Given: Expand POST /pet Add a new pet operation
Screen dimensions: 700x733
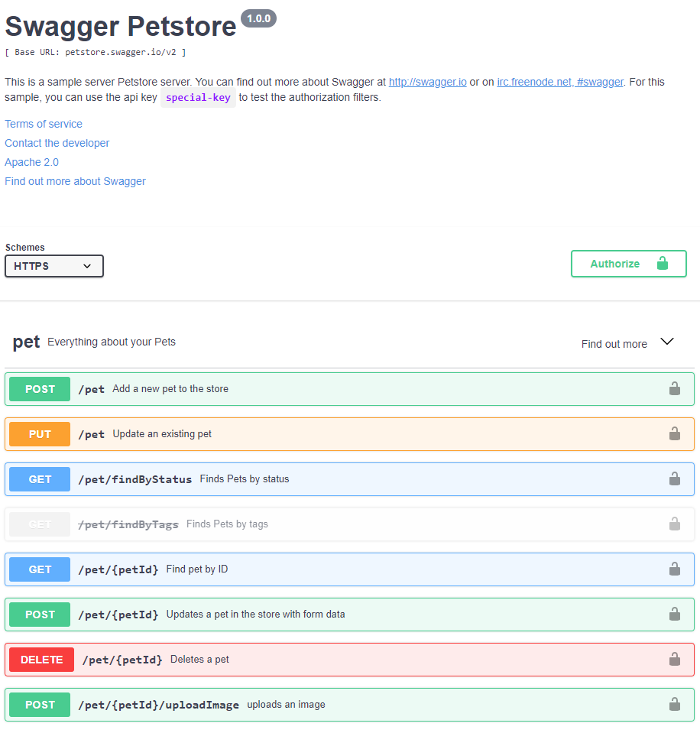Looking at the screenshot, I should [x=349, y=389].
